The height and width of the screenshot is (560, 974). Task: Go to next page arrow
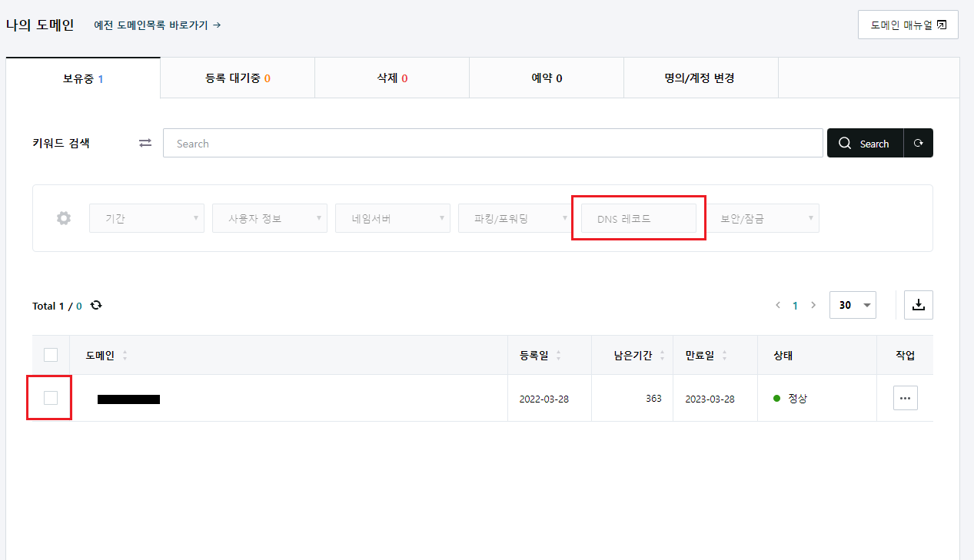(x=813, y=305)
